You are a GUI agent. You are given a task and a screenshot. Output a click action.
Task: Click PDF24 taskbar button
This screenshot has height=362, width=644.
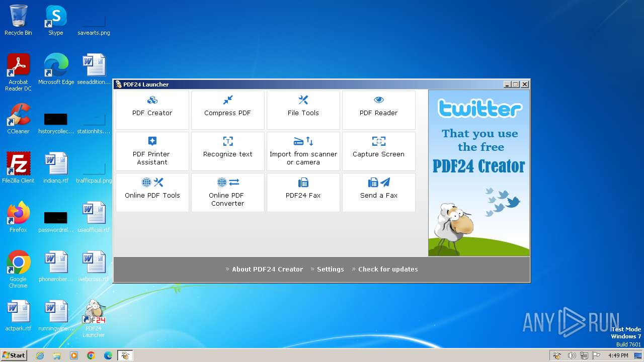pos(125,355)
